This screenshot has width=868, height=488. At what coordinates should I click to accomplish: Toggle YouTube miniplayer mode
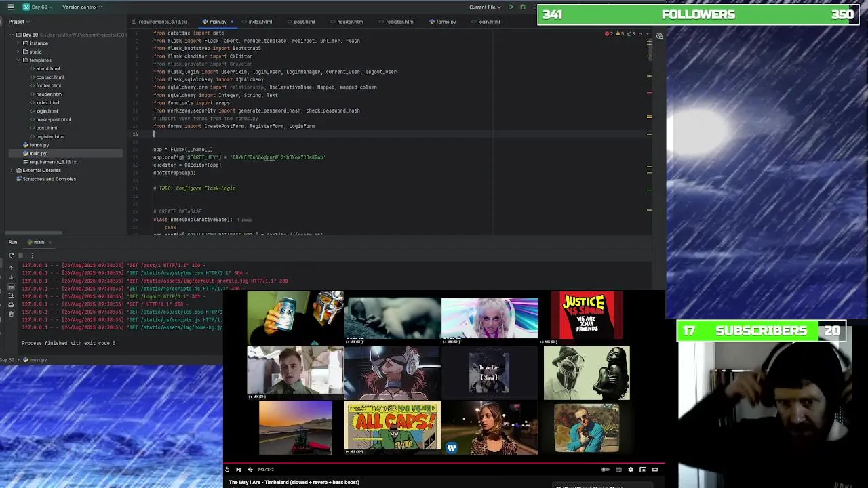tap(643, 470)
